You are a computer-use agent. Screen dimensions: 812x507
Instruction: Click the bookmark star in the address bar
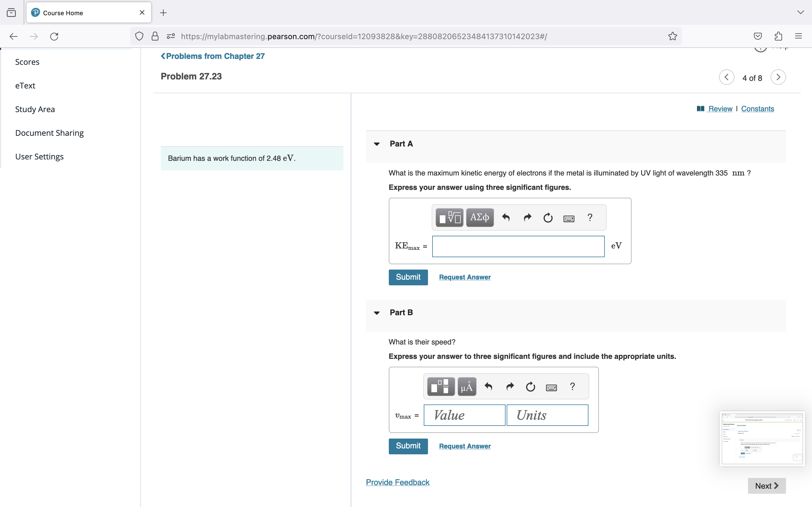pos(672,36)
